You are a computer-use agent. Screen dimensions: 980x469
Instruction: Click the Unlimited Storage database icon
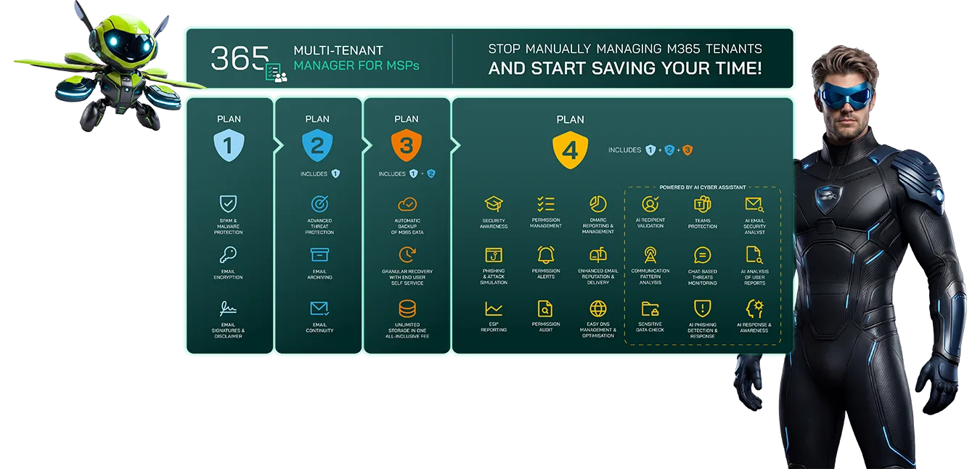point(407,308)
